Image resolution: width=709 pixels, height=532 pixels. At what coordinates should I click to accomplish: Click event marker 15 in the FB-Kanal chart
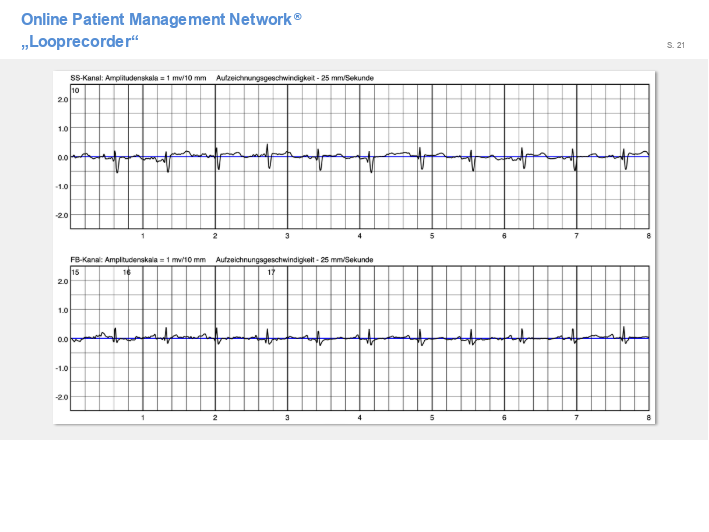click(x=75, y=272)
